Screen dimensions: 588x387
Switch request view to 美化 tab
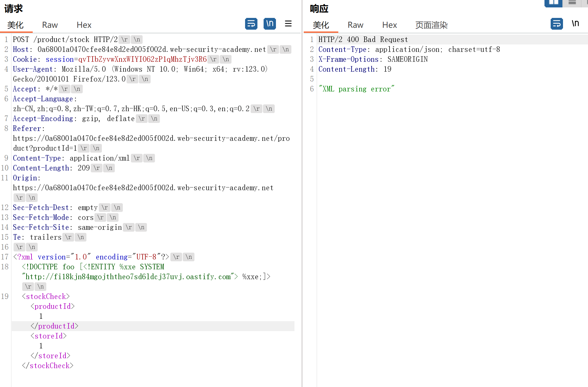[15, 25]
